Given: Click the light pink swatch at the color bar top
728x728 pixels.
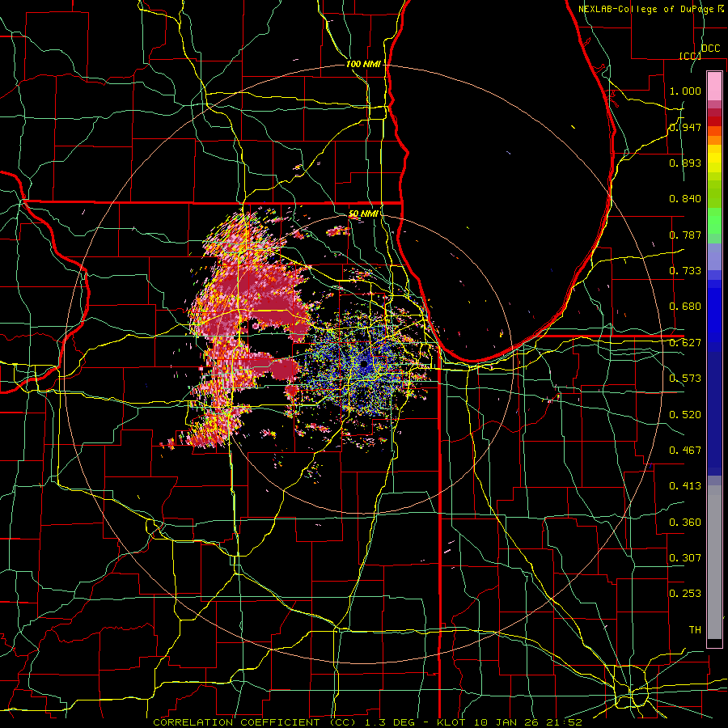Looking at the screenshot, I should [714, 86].
